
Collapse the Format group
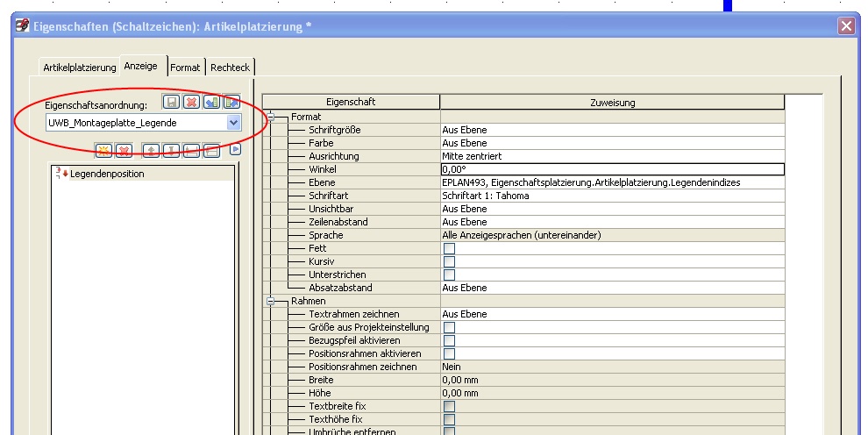pyautogui.click(x=271, y=117)
